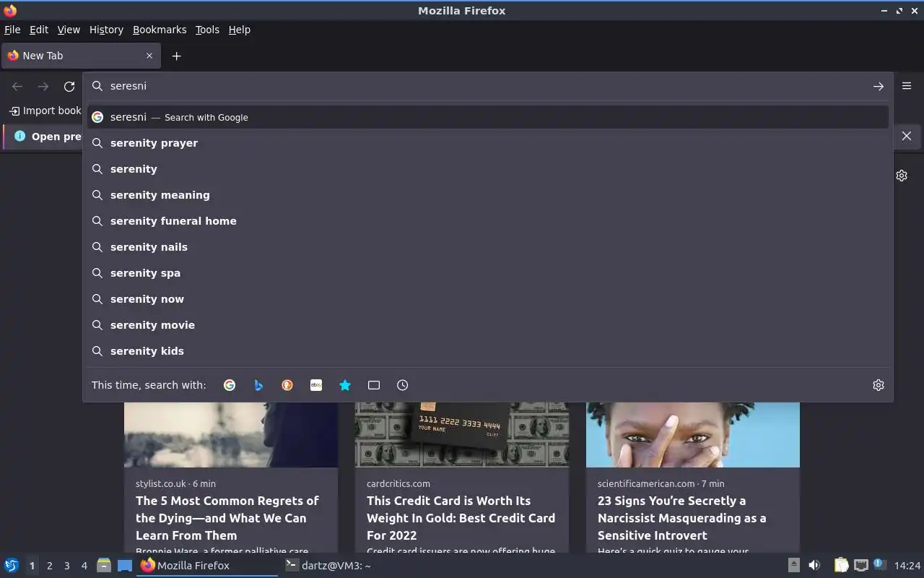Open the History menu
The width and height of the screenshot is (924, 578).
(x=106, y=30)
